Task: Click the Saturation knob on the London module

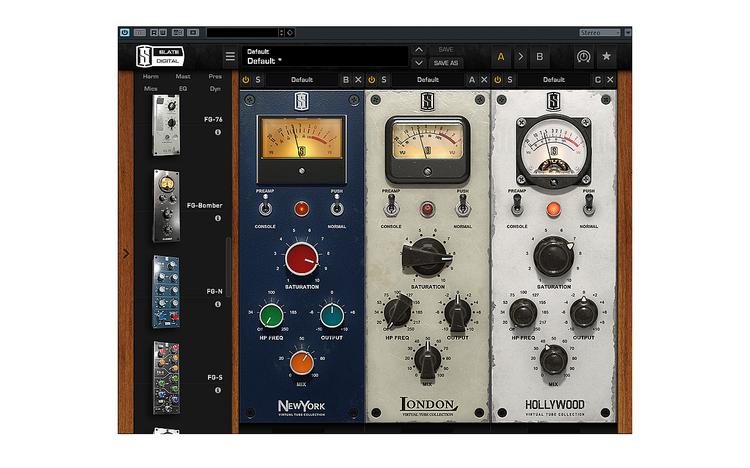Action: (x=427, y=257)
